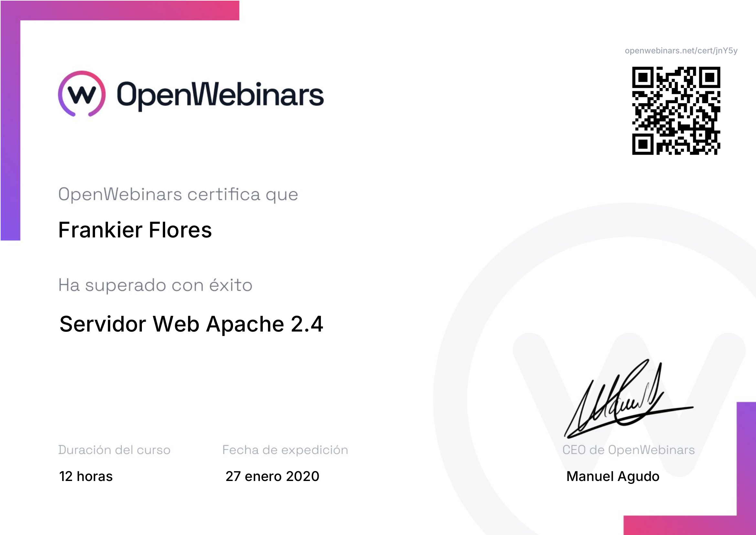Click the course title Servidor Web Apache 2.4
Screen dimensions: 756x535
click(x=191, y=324)
